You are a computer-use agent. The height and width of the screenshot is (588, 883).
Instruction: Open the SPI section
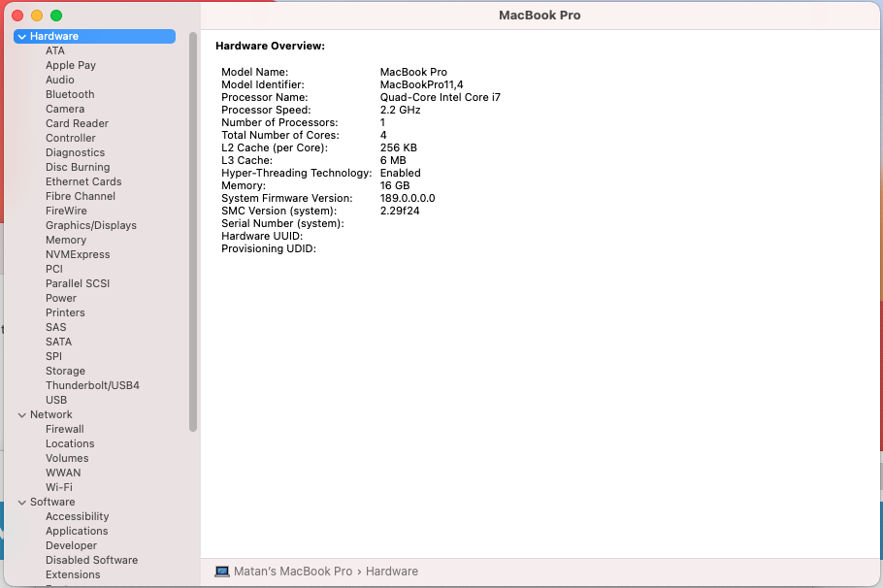pyautogui.click(x=53, y=356)
